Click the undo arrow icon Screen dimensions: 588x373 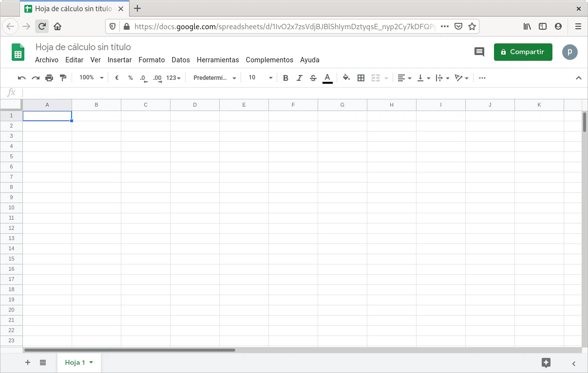[21, 78]
